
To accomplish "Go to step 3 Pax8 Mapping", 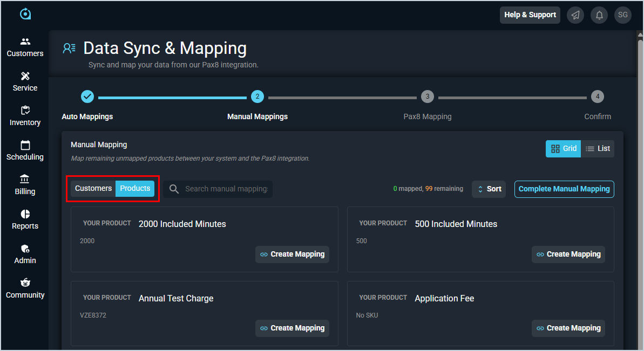I will (427, 97).
